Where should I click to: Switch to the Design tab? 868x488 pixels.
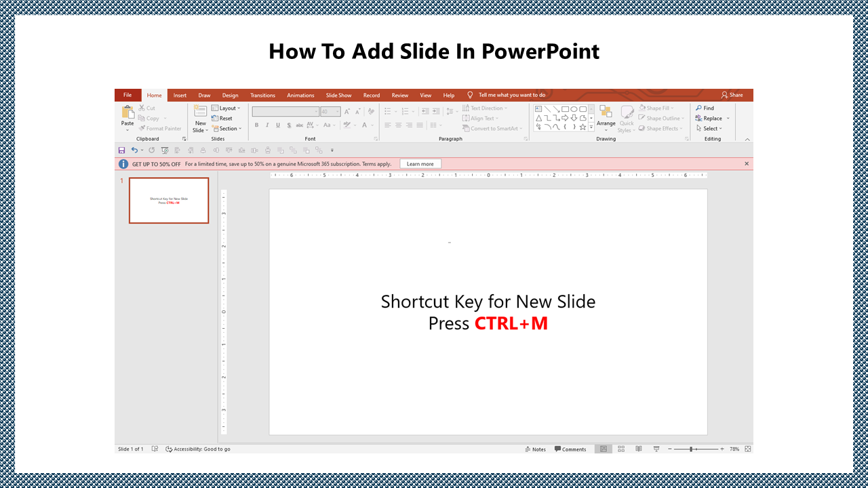[230, 96]
